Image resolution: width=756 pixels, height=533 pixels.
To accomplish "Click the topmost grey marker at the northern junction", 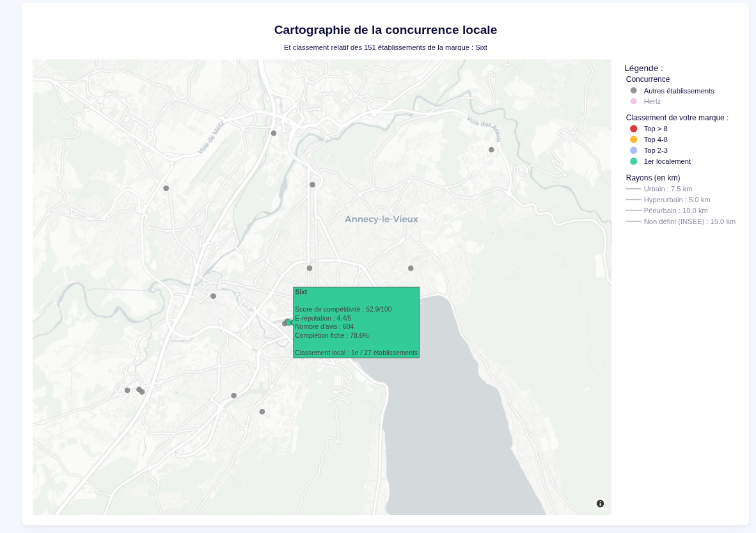I will 273,133.
